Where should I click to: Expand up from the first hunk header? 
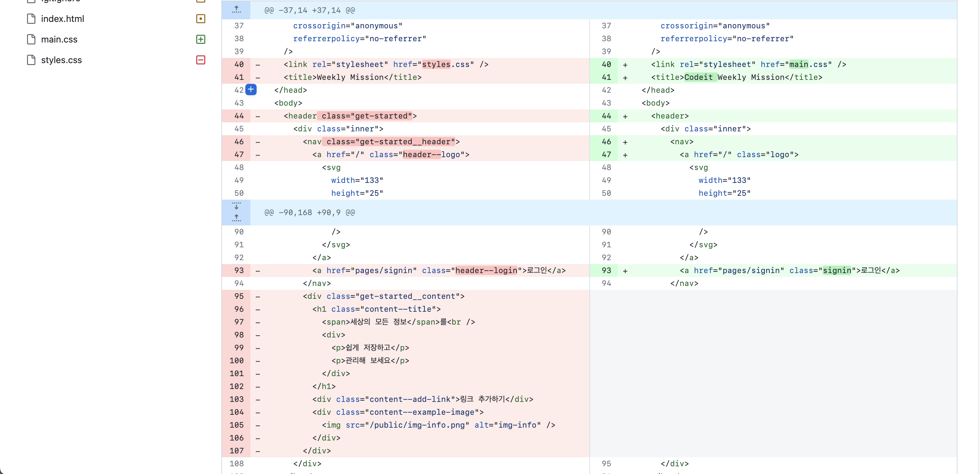[x=236, y=10]
